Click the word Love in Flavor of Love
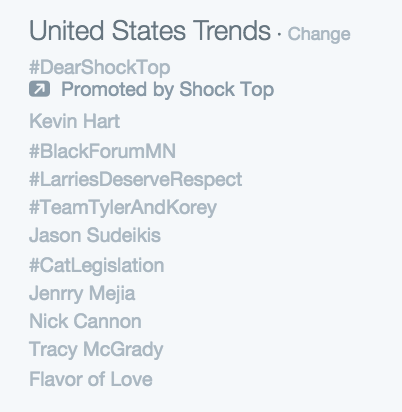Screen dimensions: 402x412 click(x=131, y=379)
